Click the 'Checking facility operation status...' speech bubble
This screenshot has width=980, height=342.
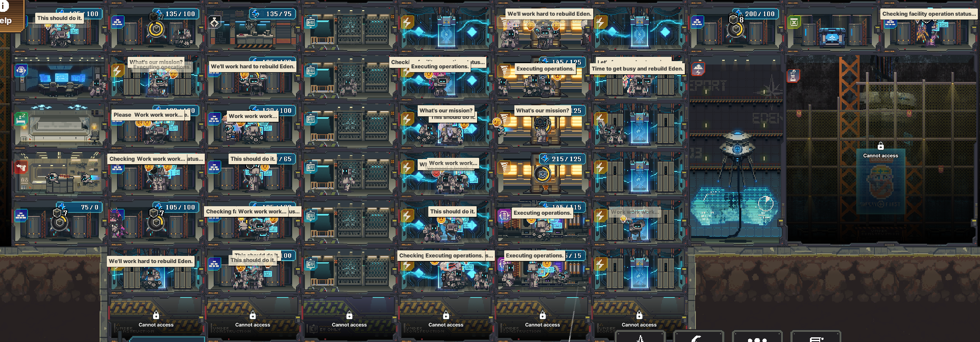(x=929, y=14)
